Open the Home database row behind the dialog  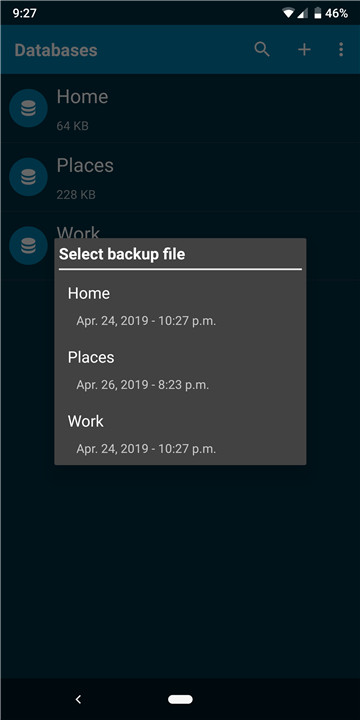click(180, 108)
